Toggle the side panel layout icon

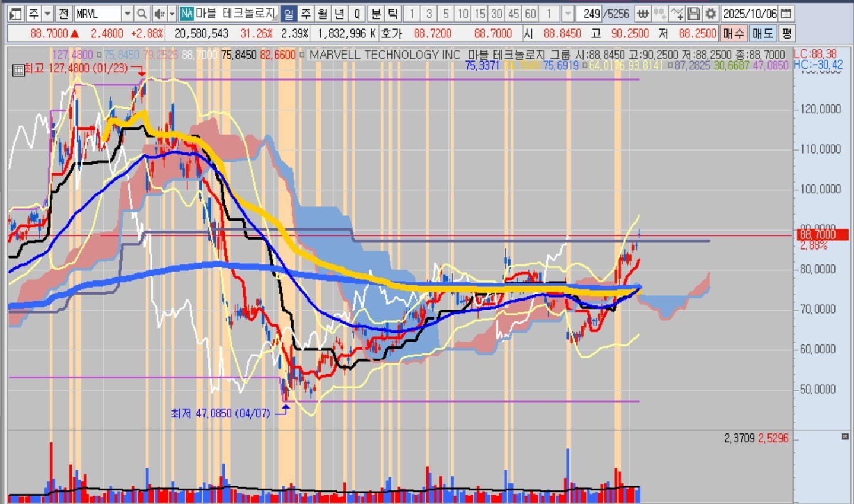tap(16, 14)
